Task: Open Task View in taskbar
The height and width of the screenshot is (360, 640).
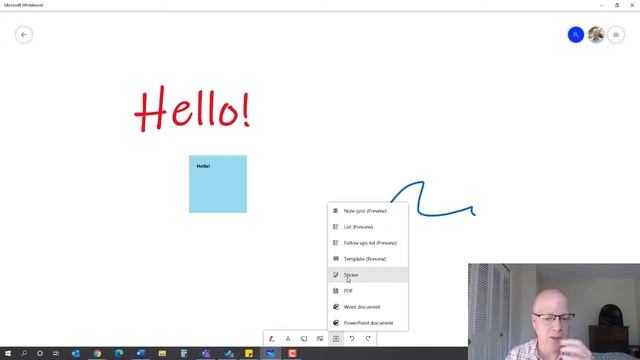Action: click(x=56, y=353)
